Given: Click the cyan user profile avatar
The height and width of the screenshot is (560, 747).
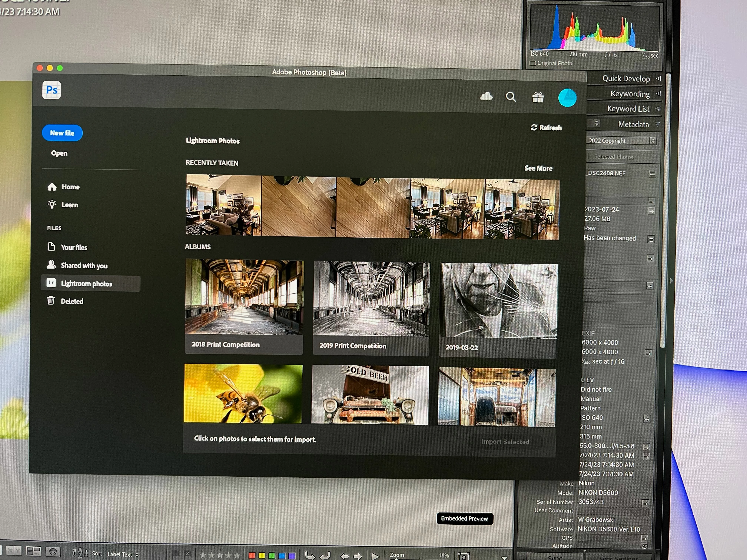Looking at the screenshot, I should tap(567, 98).
